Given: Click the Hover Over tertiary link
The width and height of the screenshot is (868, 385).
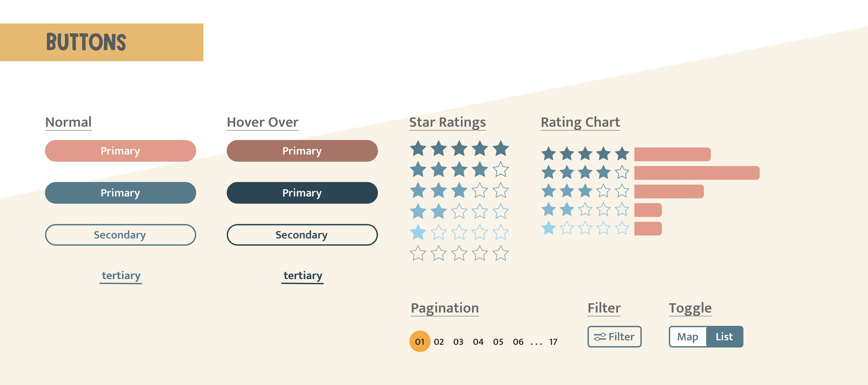Looking at the screenshot, I should click(303, 276).
